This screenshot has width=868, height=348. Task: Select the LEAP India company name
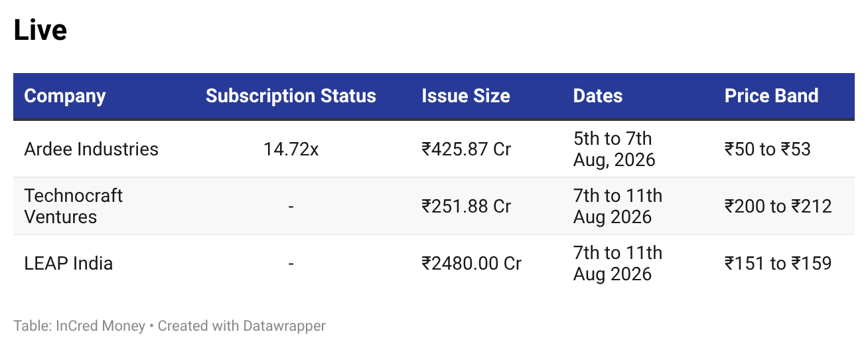pos(68,263)
